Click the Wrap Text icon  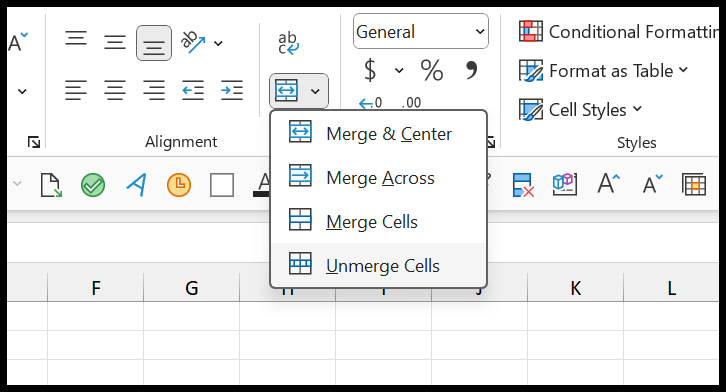pos(288,43)
